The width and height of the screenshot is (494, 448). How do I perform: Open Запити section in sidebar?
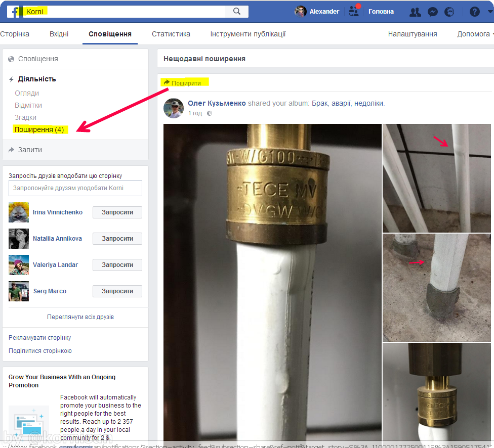pyautogui.click(x=30, y=150)
